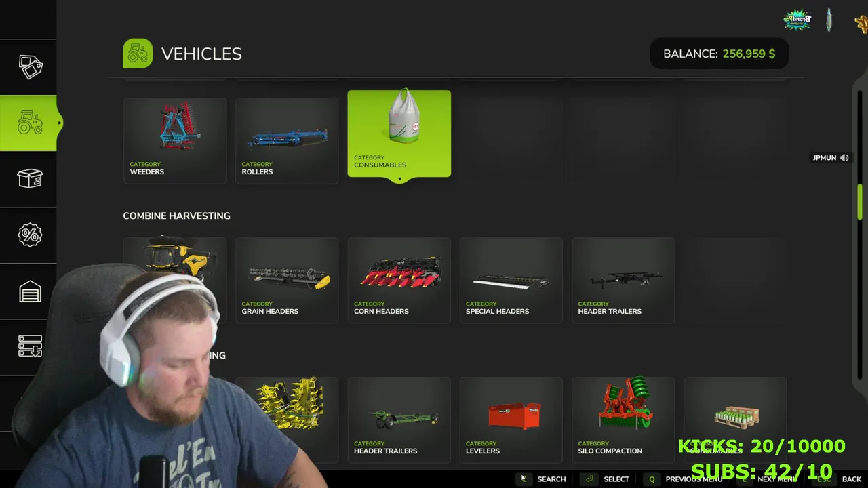Open the Silo Compaction category

[x=623, y=420]
